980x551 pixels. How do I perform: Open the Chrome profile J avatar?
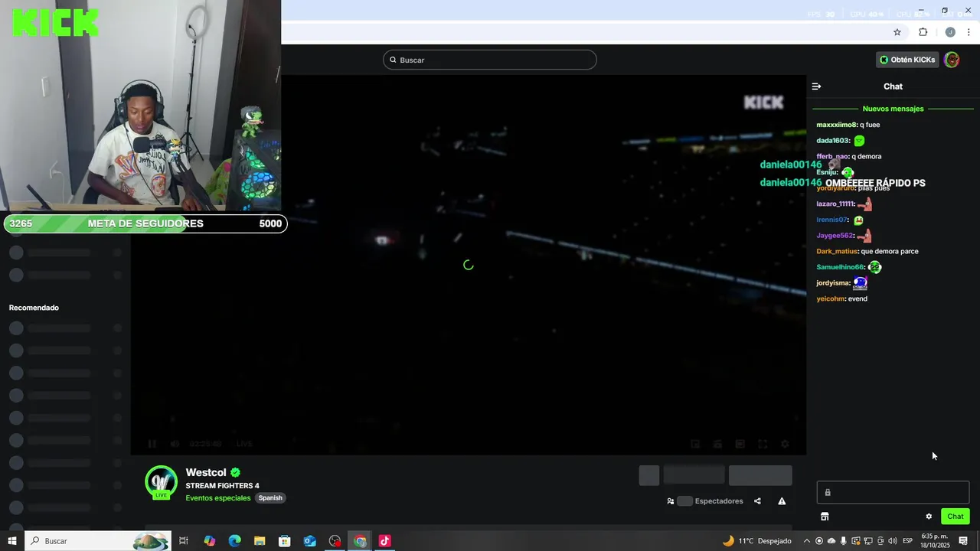[x=950, y=32]
